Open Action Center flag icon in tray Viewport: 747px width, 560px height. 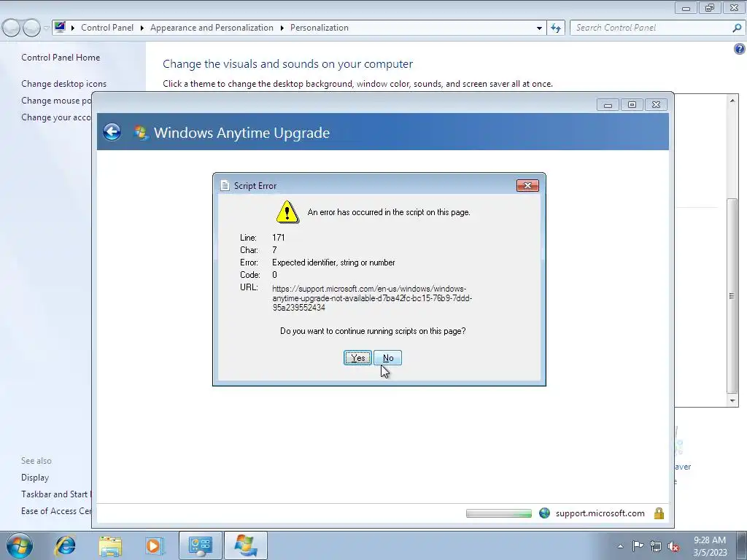638,546
